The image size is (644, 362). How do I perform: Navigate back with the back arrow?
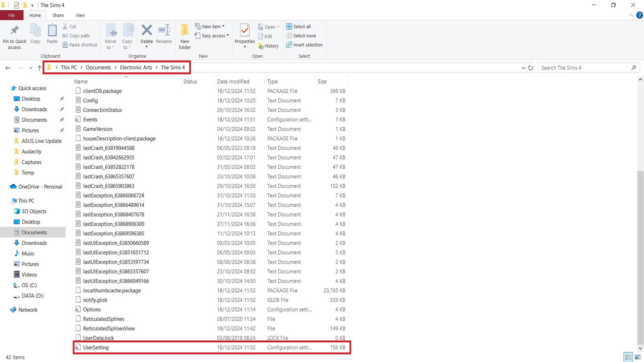[8, 68]
